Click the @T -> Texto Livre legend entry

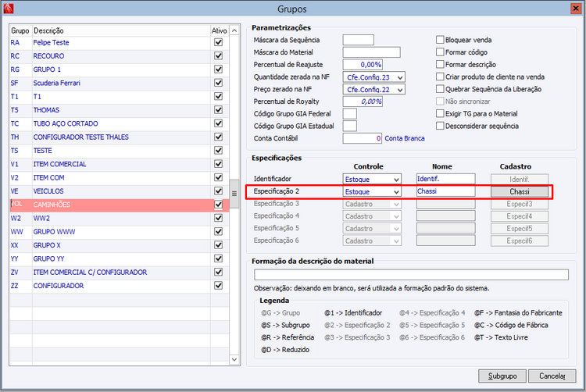501,337
